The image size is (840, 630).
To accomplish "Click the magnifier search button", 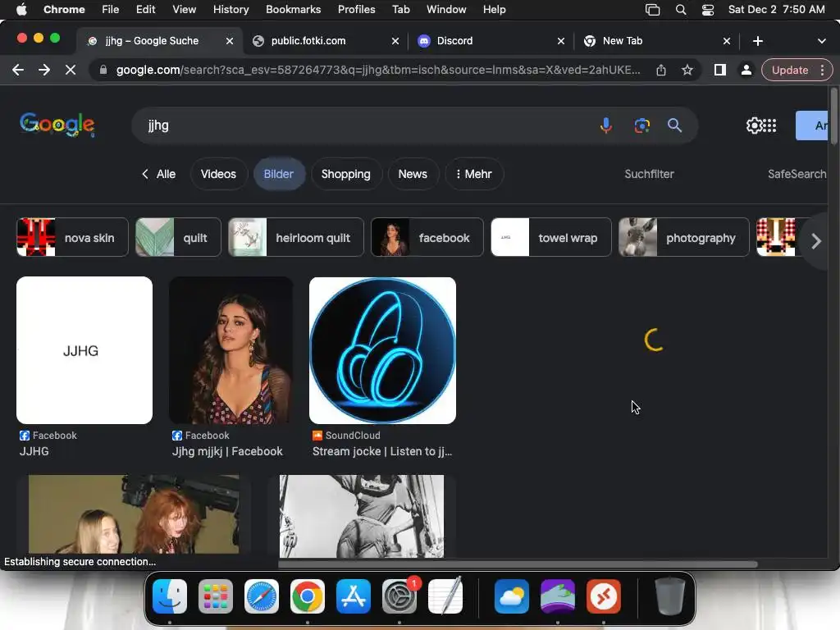I will 674,126.
